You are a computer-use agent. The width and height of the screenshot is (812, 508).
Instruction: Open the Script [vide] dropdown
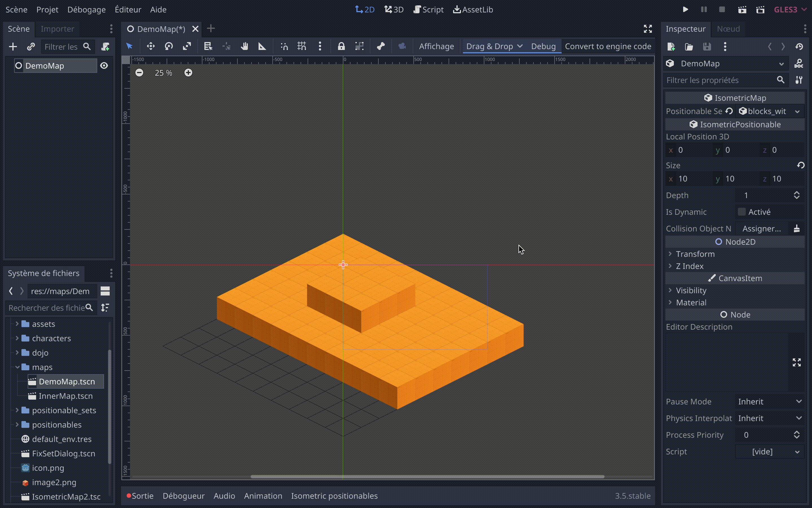(770, 452)
